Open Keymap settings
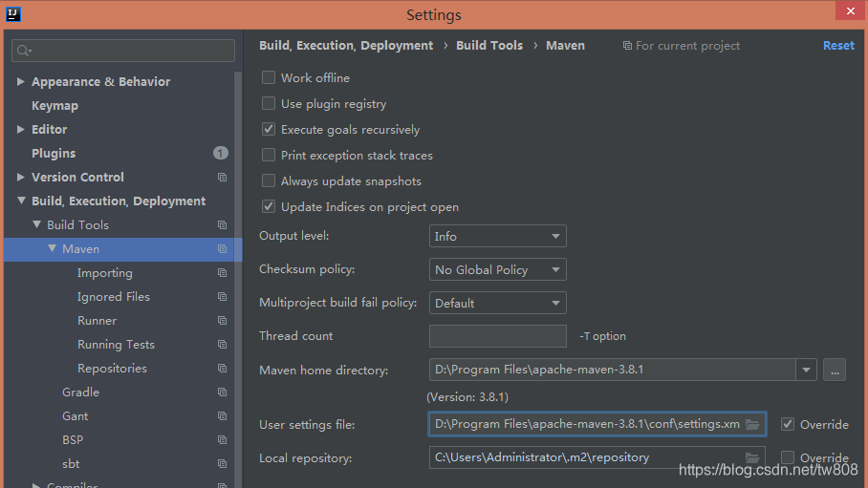The image size is (868, 488). (54, 106)
